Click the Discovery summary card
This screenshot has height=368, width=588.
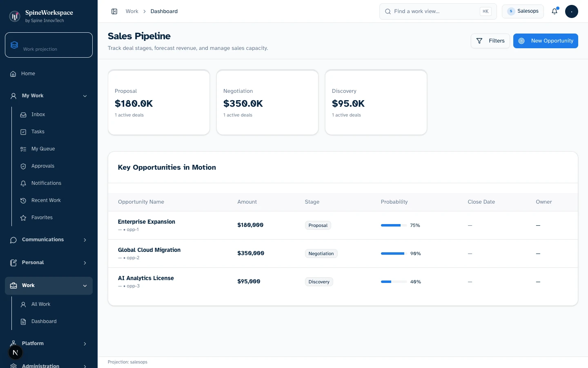tap(376, 102)
